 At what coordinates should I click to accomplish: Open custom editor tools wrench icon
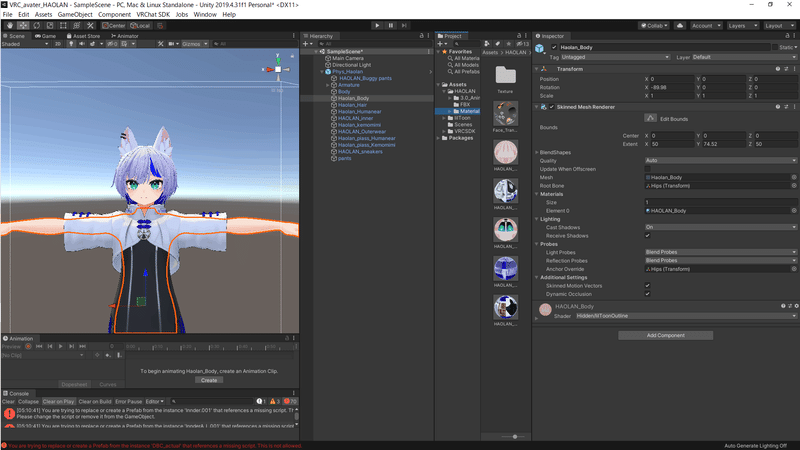[x=90, y=26]
